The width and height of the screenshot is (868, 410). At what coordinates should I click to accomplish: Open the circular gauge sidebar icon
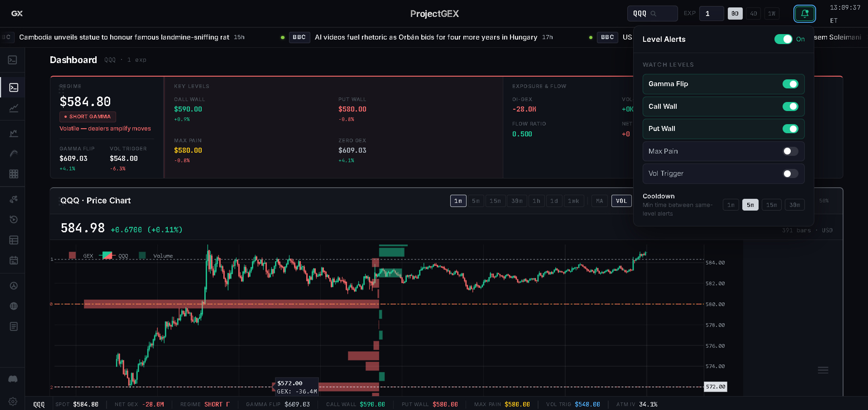coord(14,286)
